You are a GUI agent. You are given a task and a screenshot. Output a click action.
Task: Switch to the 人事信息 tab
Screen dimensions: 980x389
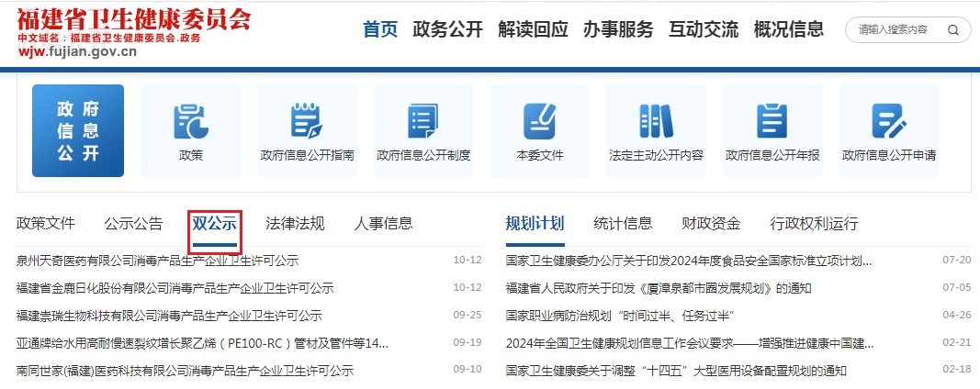click(383, 224)
